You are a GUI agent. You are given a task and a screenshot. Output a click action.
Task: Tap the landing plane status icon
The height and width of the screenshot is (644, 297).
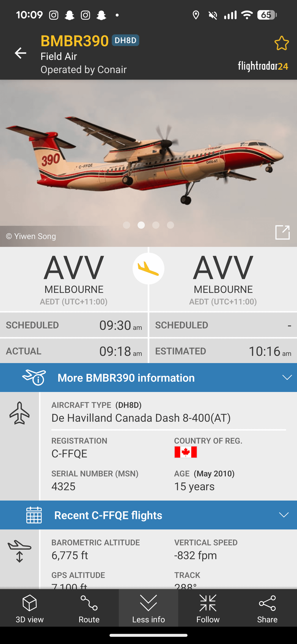point(148,269)
